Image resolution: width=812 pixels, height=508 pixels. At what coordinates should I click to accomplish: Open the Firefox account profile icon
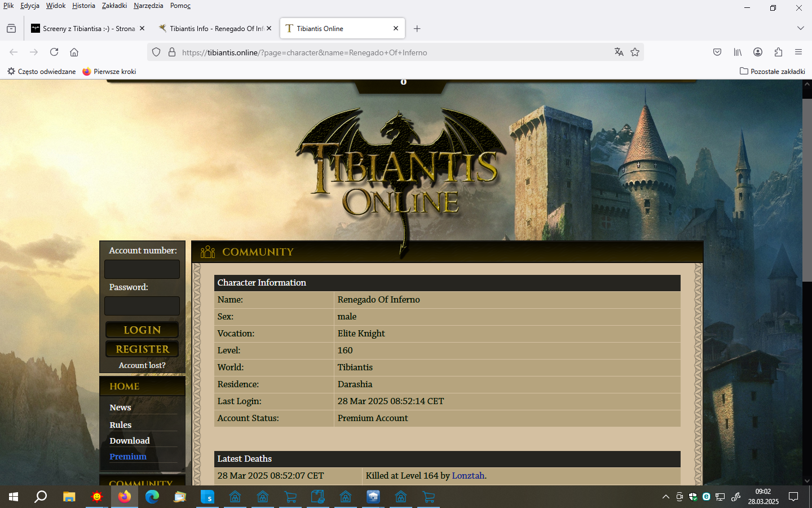[x=758, y=52]
